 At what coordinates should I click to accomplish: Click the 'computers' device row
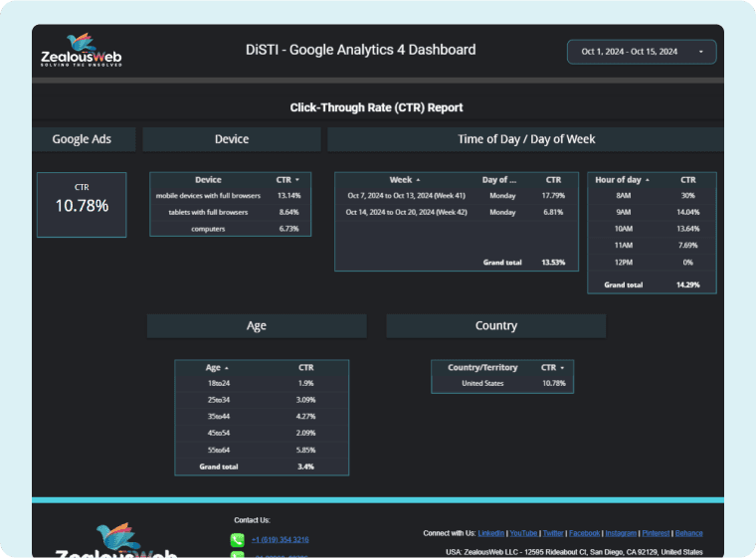click(x=231, y=229)
